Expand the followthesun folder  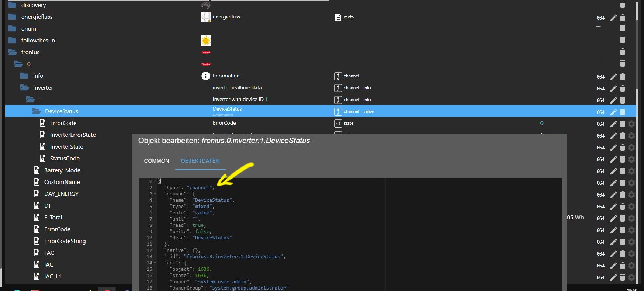pyautogui.click(x=12, y=40)
